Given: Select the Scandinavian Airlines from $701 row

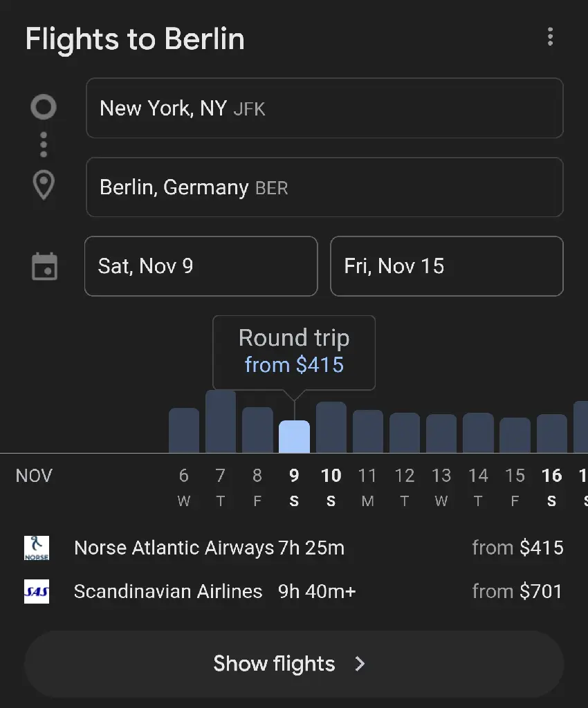Looking at the screenshot, I should (x=293, y=592).
